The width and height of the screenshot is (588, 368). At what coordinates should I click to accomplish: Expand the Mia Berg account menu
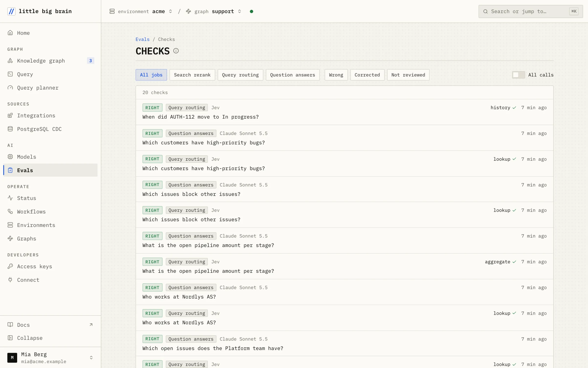(50, 357)
